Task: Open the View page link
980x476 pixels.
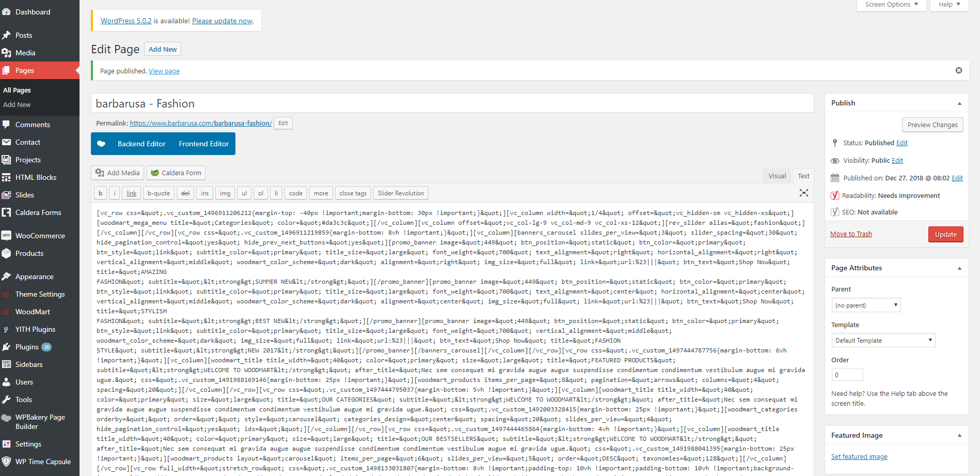Action: pos(164,71)
